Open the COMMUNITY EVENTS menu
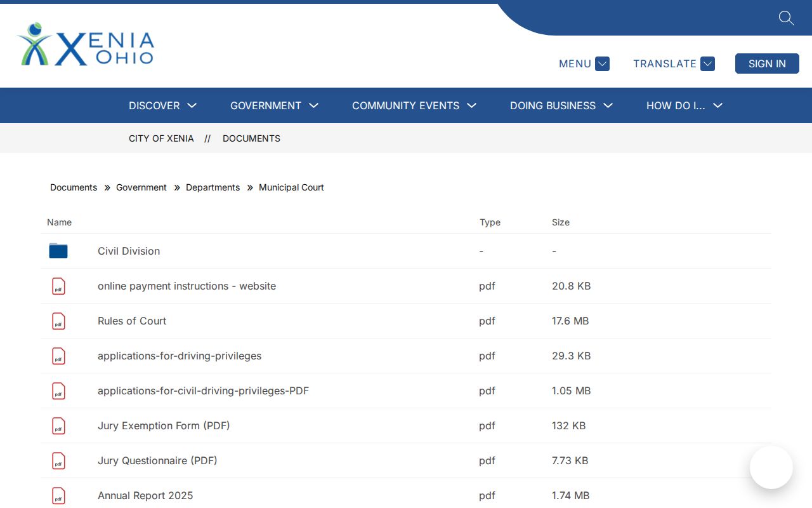This screenshot has width=812, height=508. point(414,105)
